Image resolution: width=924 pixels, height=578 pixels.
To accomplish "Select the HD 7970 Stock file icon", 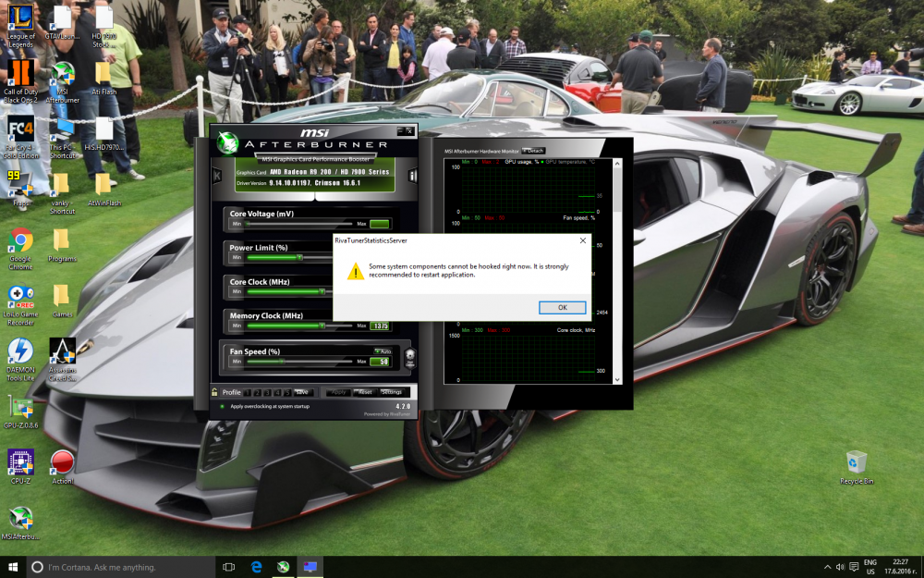I will [104, 25].
